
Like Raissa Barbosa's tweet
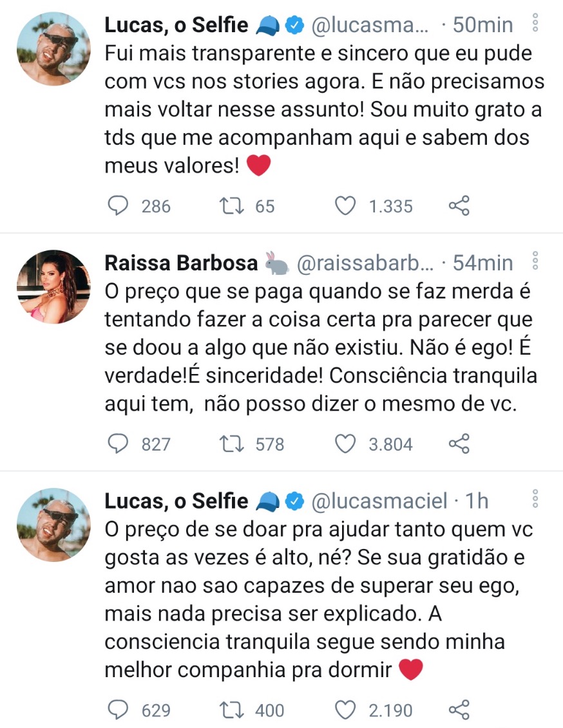click(x=346, y=444)
